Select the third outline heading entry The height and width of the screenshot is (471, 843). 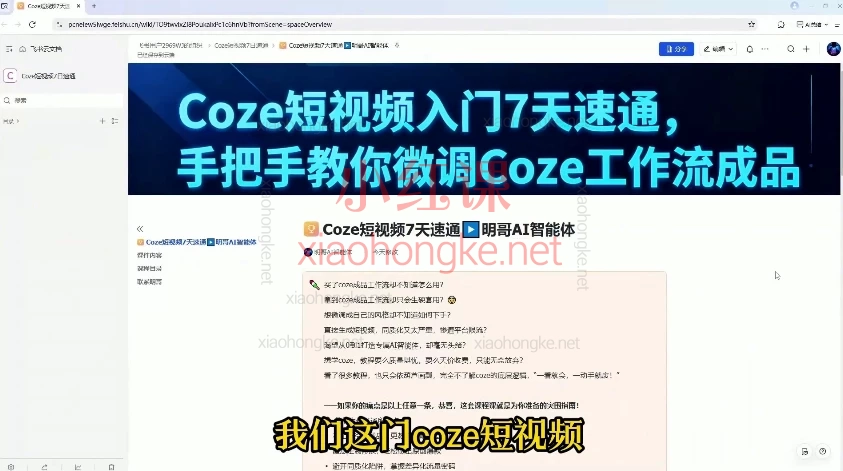coord(149,268)
